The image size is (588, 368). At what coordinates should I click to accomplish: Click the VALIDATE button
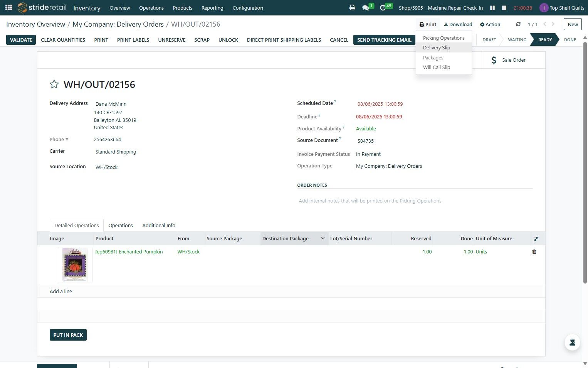[21, 40]
